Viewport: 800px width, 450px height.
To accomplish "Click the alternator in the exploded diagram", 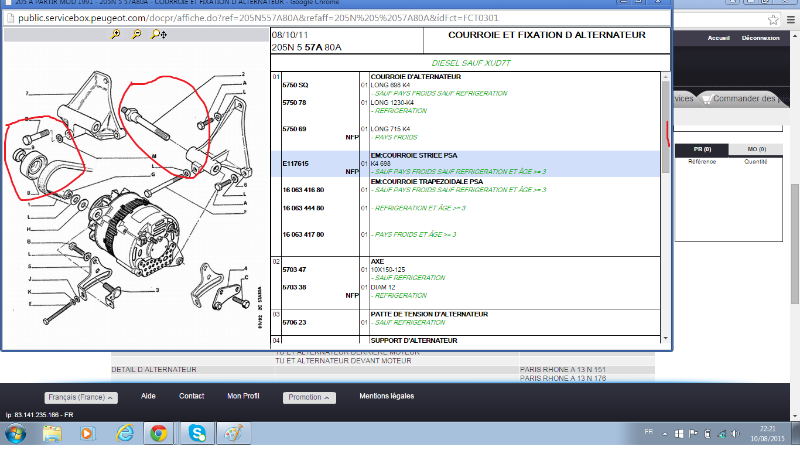I will [134, 234].
